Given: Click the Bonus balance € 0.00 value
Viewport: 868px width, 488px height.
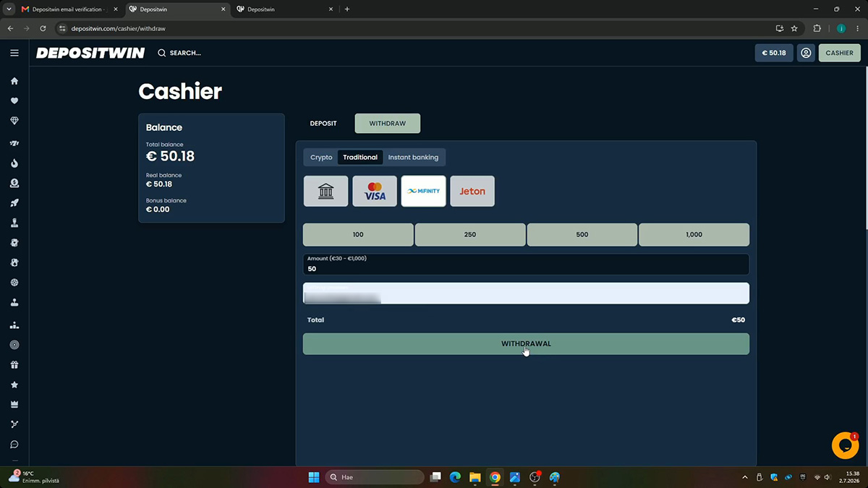Looking at the screenshot, I should point(158,210).
